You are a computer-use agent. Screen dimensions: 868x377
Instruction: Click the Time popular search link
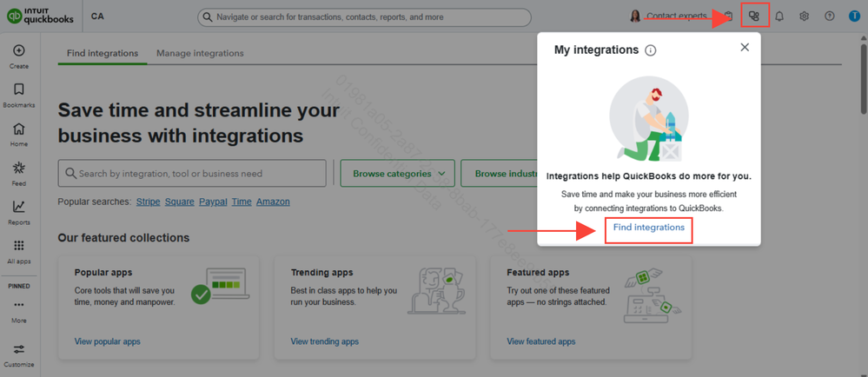[x=242, y=202]
